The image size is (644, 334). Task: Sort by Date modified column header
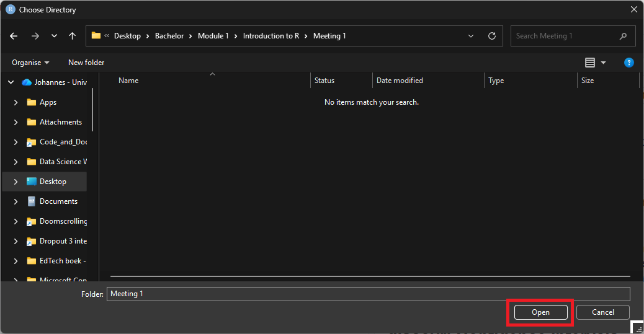pos(400,81)
